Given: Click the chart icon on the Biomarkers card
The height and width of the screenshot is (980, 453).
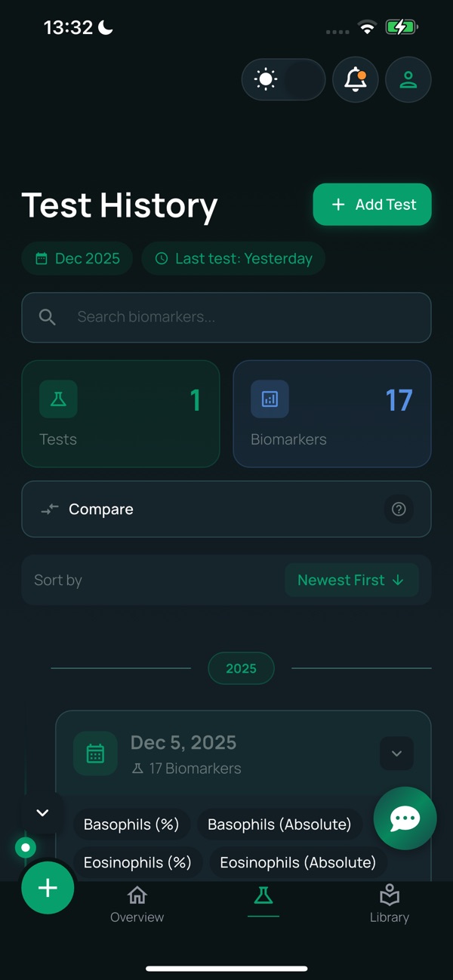Looking at the screenshot, I should [x=270, y=399].
